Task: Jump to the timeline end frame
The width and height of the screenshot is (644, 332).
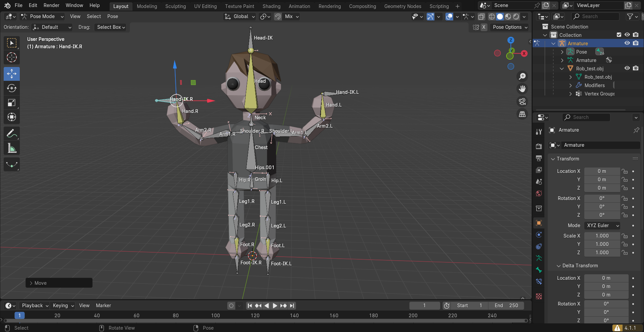Action: [x=292, y=306]
